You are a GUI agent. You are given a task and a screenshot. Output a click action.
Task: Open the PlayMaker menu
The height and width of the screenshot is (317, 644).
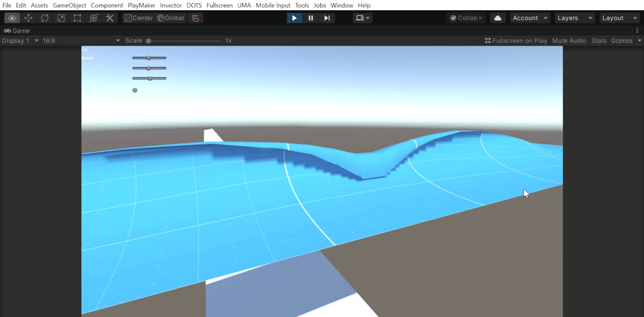141,5
